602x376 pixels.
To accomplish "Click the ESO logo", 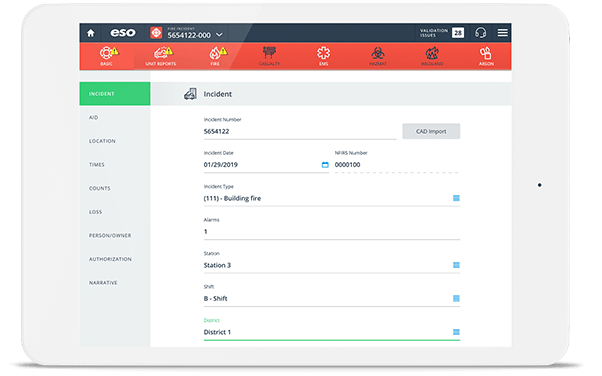I will click(x=123, y=33).
